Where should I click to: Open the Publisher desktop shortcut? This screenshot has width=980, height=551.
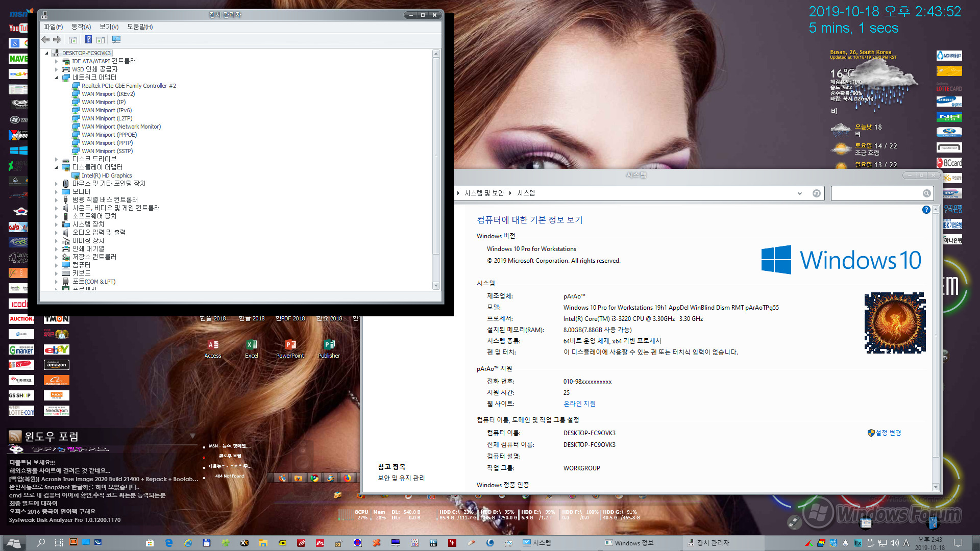tap(329, 349)
